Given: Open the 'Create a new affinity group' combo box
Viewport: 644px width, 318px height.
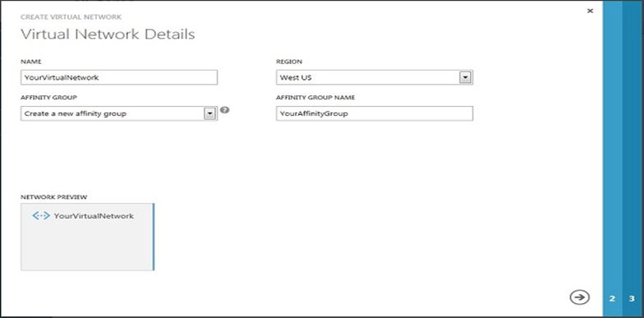Looking at the screenshot, I should tap(119, 113).
